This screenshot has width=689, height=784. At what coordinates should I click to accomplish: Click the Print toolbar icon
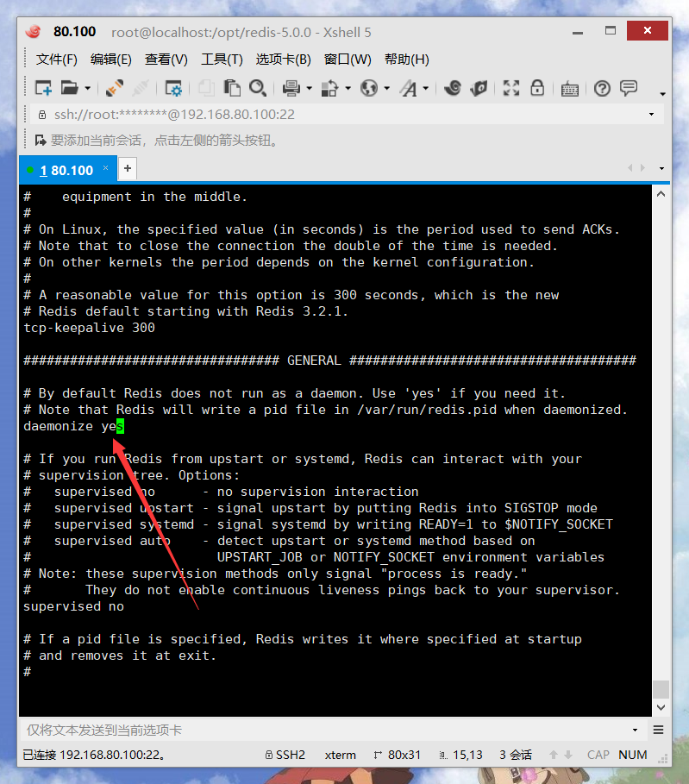(291, 88)
